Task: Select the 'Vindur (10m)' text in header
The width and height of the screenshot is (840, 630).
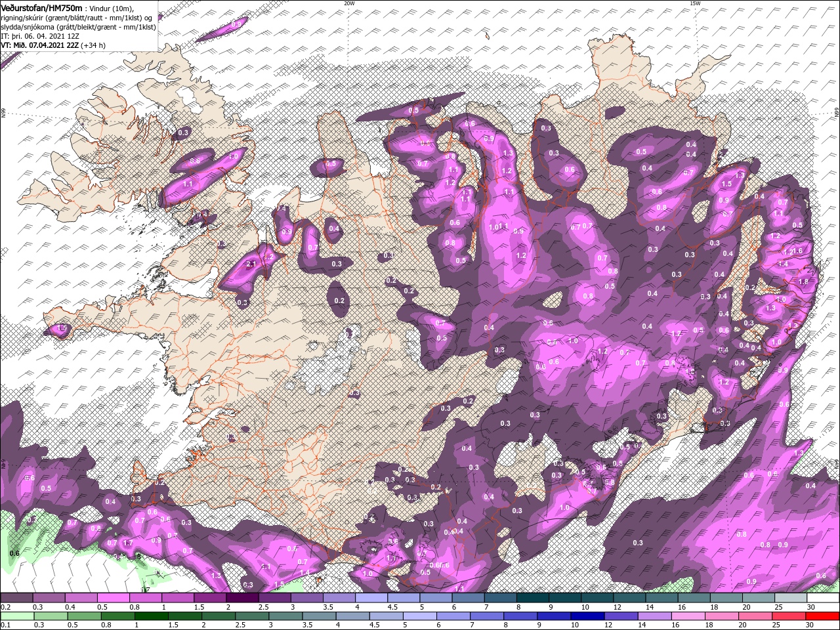Action: (x=110, y=9)
